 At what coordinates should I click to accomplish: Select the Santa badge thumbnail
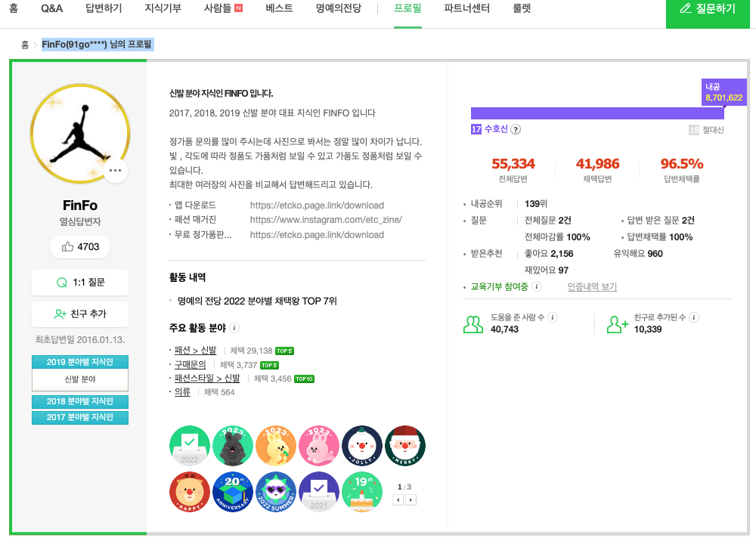tap(404, 445)
